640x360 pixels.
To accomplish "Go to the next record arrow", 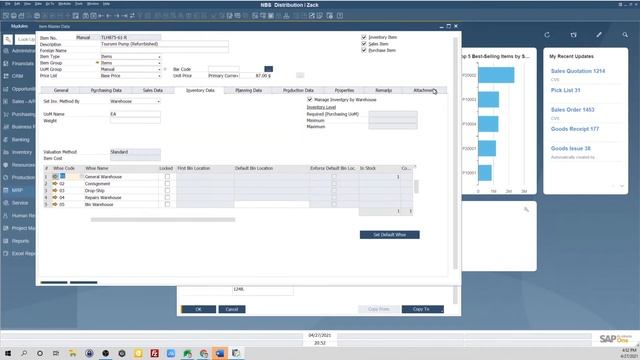I will 117,16.
